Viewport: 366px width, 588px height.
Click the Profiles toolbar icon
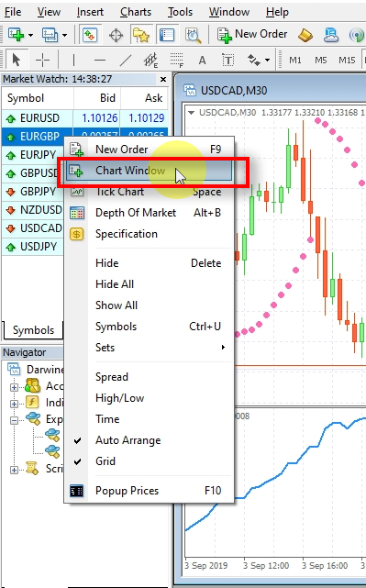50,35
